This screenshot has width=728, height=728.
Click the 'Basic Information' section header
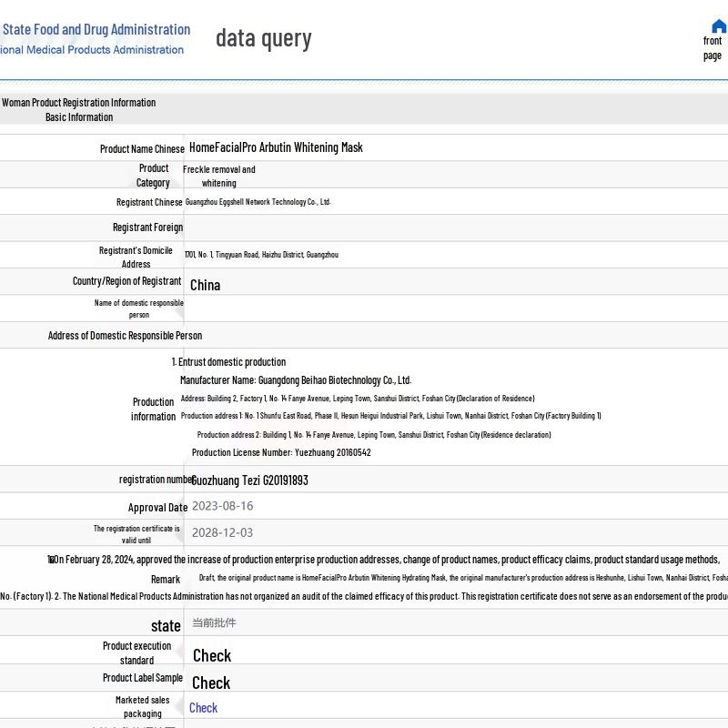click(79, 117)
